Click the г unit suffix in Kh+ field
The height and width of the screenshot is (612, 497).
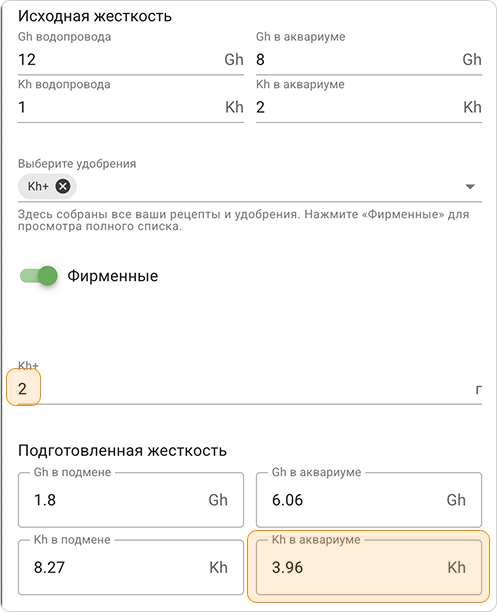(x=479, y=389)
